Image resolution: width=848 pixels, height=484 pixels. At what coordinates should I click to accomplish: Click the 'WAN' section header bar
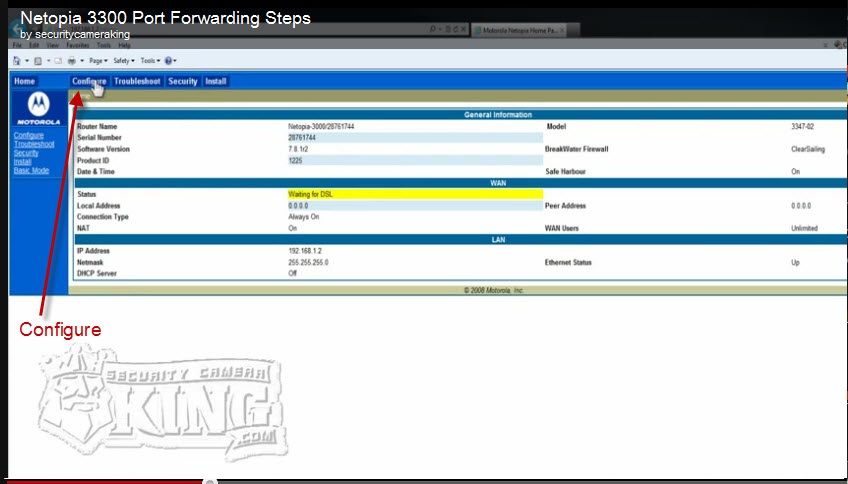point(461,183)
